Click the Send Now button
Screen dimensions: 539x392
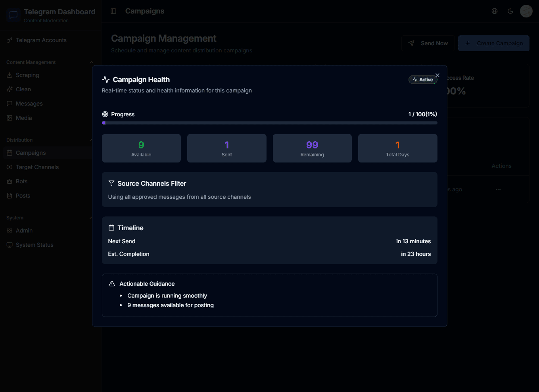click(428, 43)
